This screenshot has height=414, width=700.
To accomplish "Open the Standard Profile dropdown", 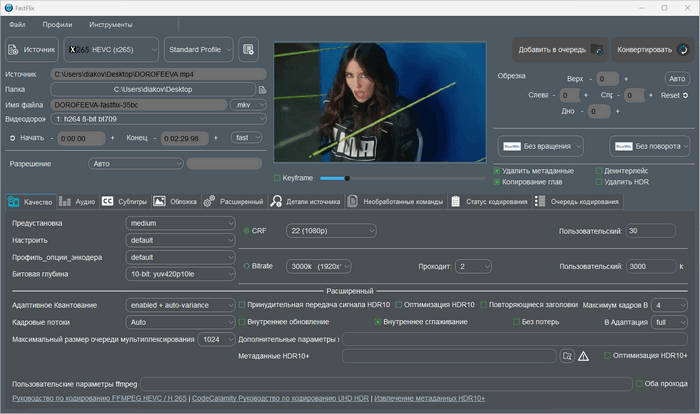I will coord(199,50).
